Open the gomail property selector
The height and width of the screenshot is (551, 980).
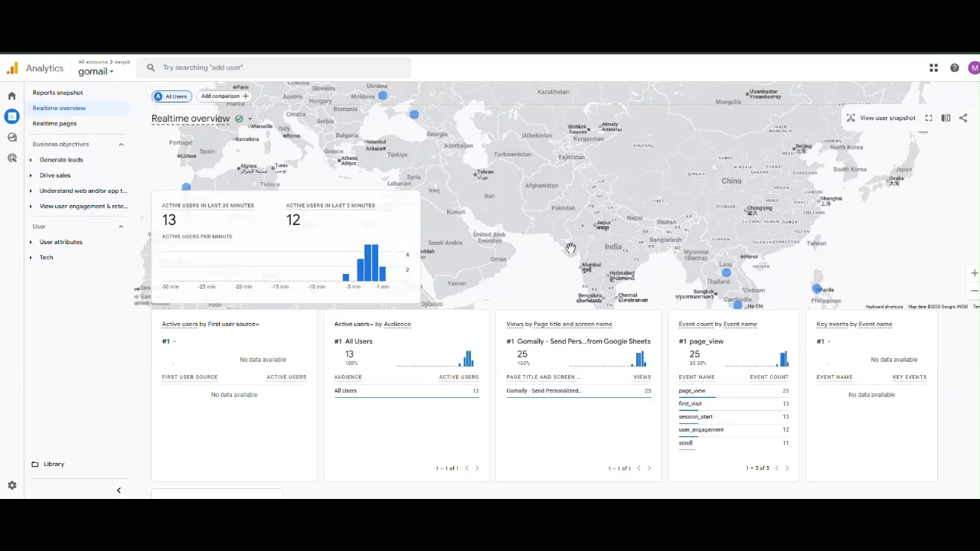(x=96, y=71)
